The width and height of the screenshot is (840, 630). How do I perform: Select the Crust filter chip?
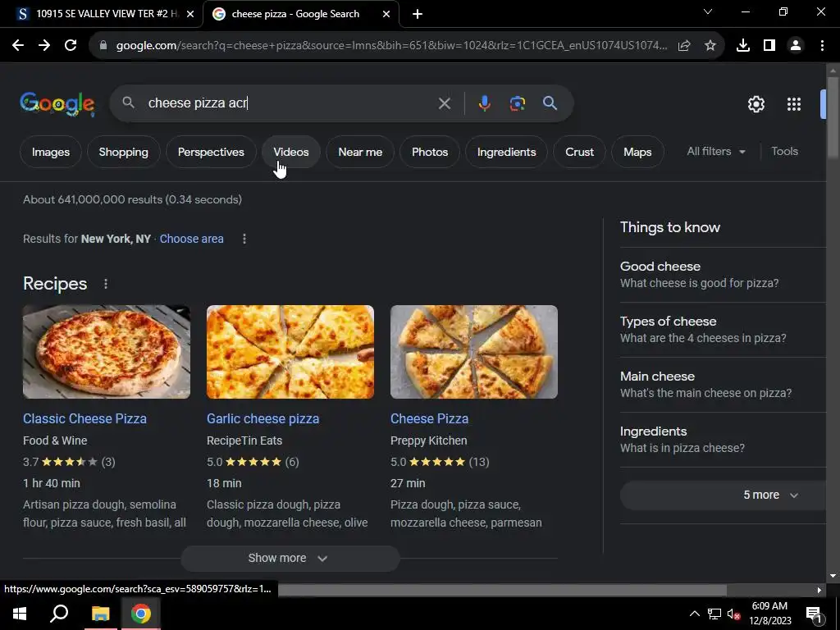click(580, 152)
